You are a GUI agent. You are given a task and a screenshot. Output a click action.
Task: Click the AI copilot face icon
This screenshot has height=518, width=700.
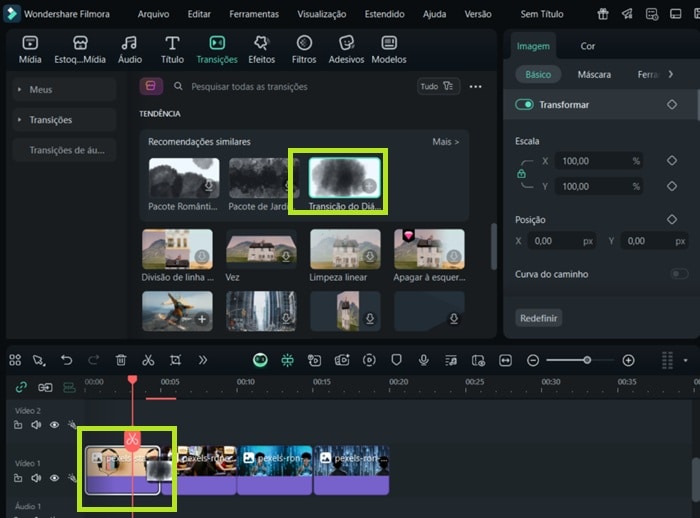tap(260, 360)
